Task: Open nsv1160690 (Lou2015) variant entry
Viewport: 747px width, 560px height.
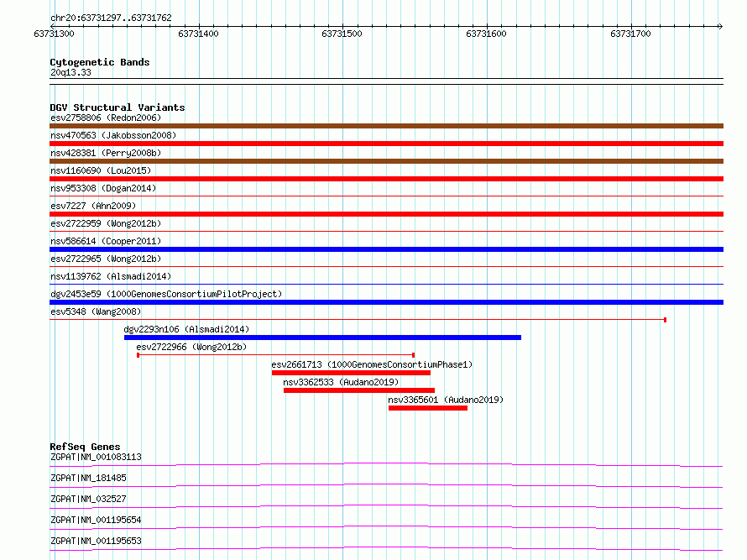Action: click(x=101, y=170)
